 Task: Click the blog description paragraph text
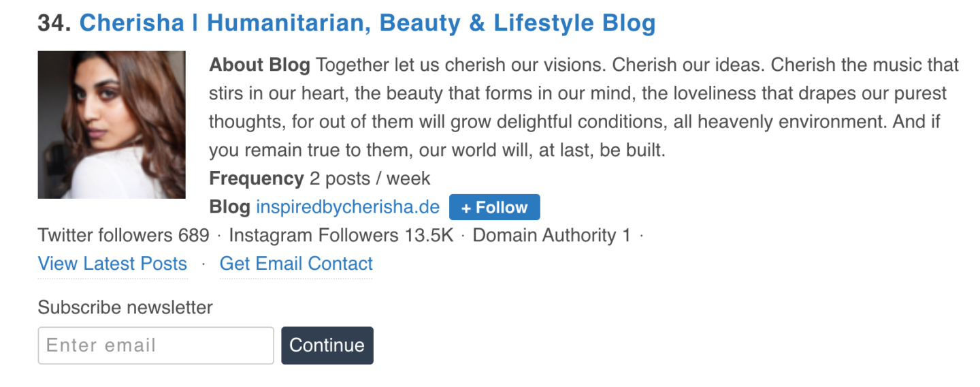click(584, 108)
